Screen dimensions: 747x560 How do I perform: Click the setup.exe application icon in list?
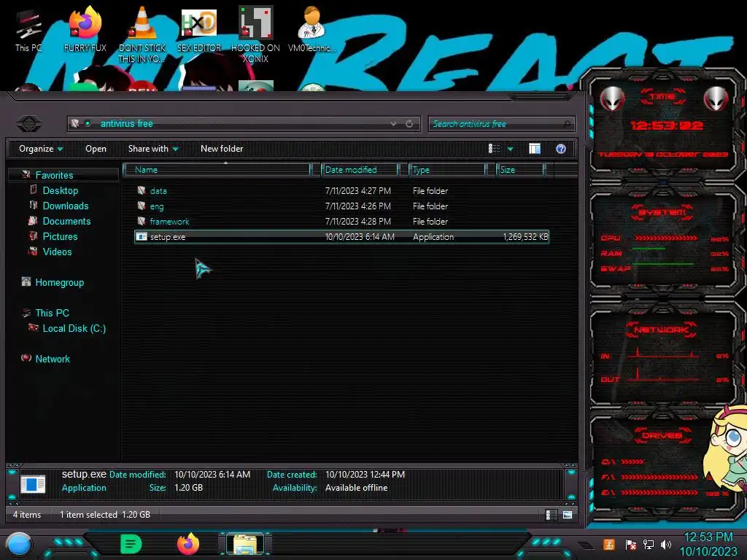tap(142, 237)
